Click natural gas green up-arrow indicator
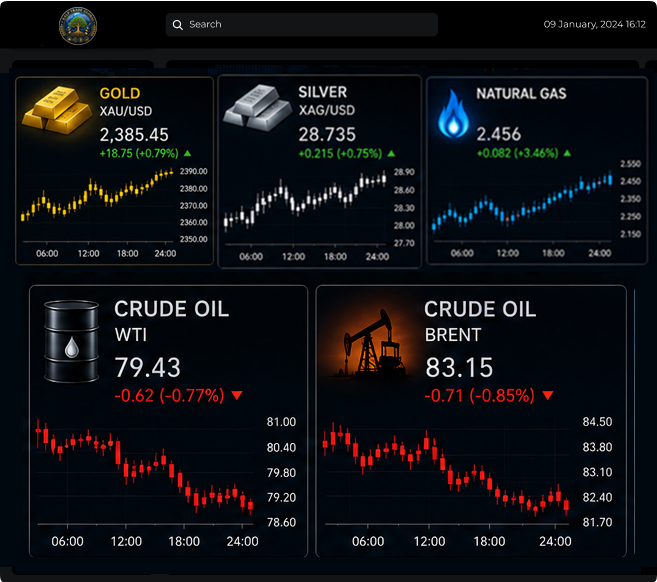The height and width of the screenshot is (582, 657). coord(567,153)
